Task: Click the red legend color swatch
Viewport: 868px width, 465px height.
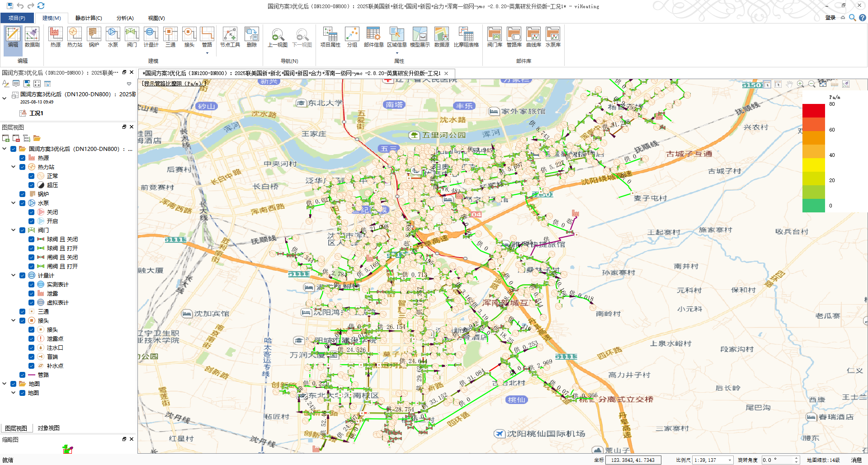Action: [x=813, y=111]
